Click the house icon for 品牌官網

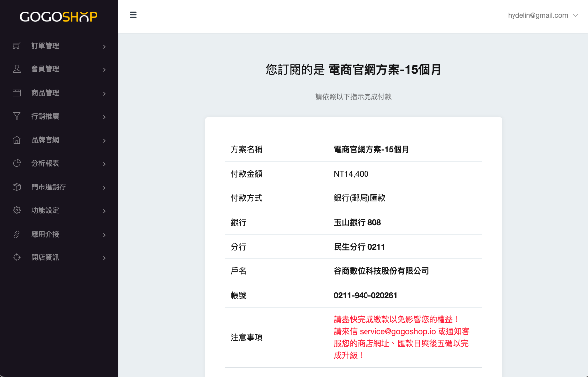17,140
